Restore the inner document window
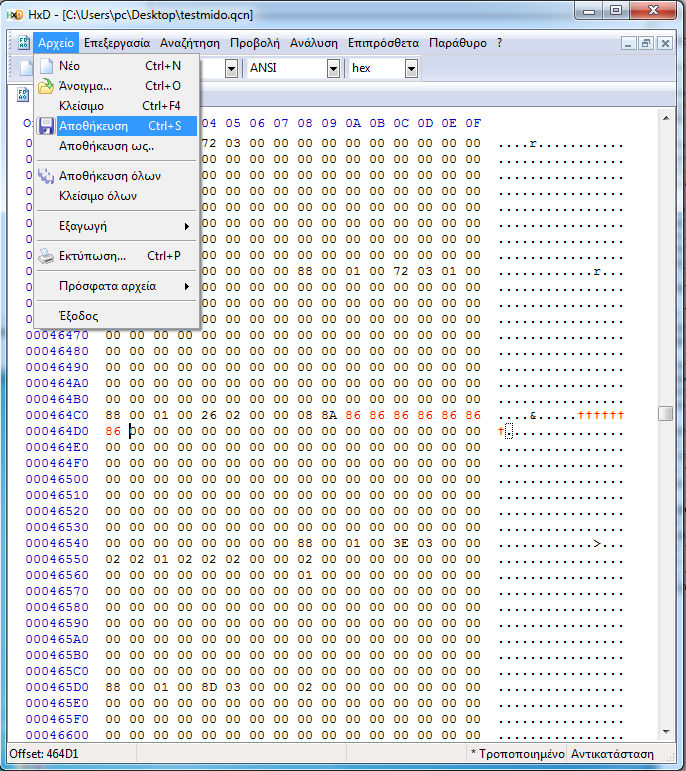 [646, 44]
